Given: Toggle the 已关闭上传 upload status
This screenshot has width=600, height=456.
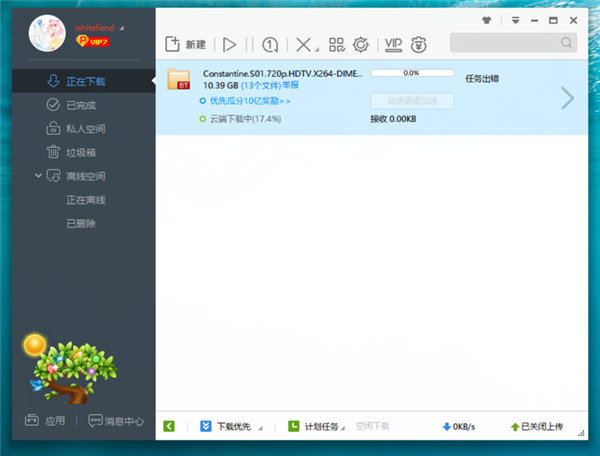Looking at the screenshot, I should (536, 427).
